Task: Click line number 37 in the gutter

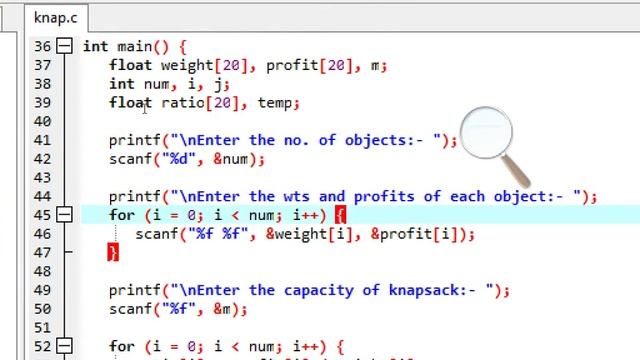Action: click(42, 65)
